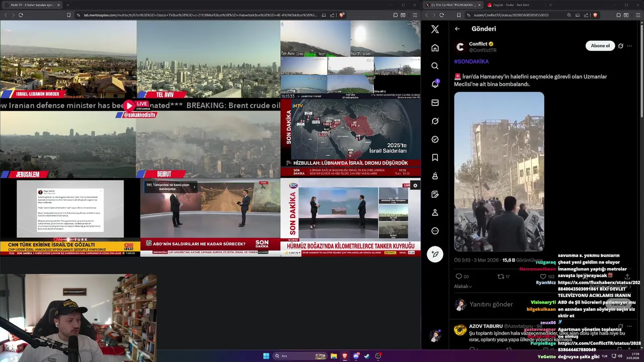Open Grok icon in X sidebar
The width and height of the screenshot is (644, 362).
pos(435,121)
